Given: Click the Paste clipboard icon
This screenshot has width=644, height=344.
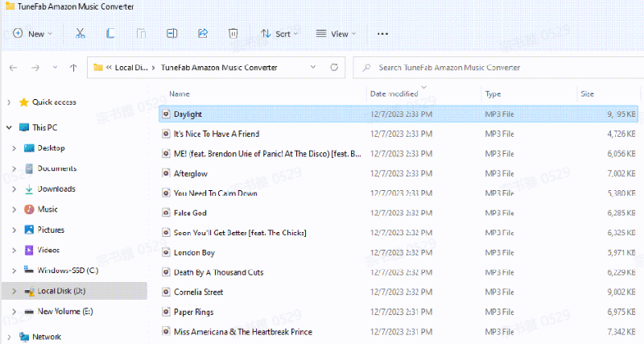Looking at the screenshot, I should (142, 34).
